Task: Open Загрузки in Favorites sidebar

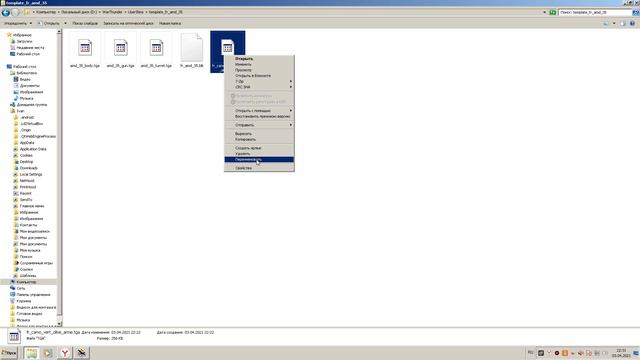Action: pyautogui.click(x=24, y=41)
